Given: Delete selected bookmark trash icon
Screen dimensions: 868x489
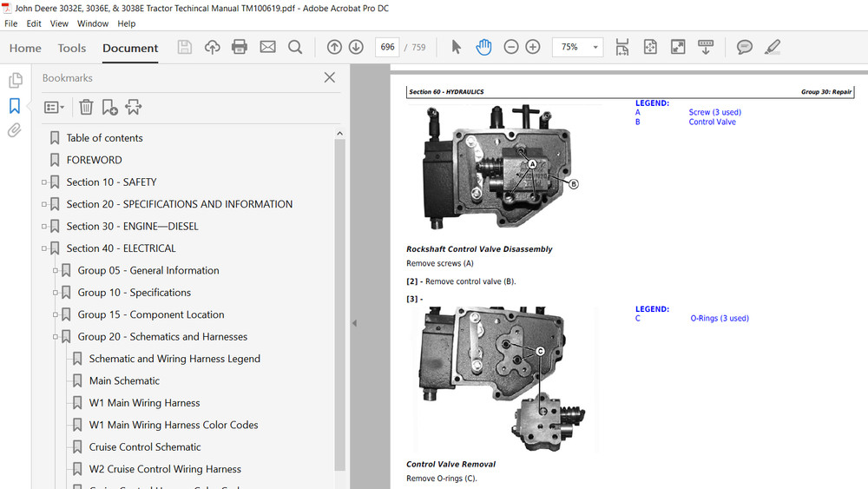Looking at the screenshot, I should (86, 107).
